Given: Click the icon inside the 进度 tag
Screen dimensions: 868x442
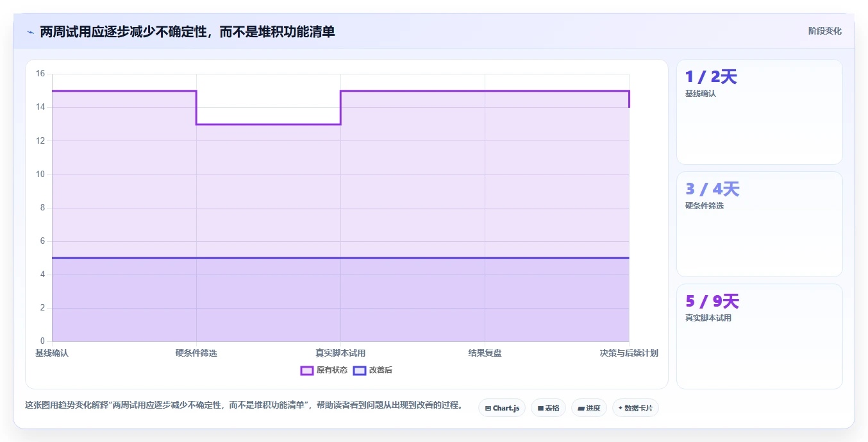Looking at the screenshot, I should point(581,408).
